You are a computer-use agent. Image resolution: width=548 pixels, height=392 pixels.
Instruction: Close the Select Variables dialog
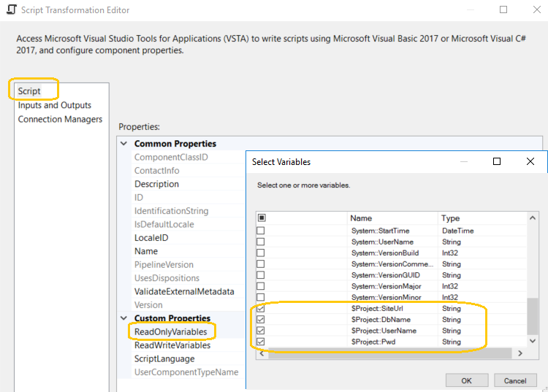[530, 161]
